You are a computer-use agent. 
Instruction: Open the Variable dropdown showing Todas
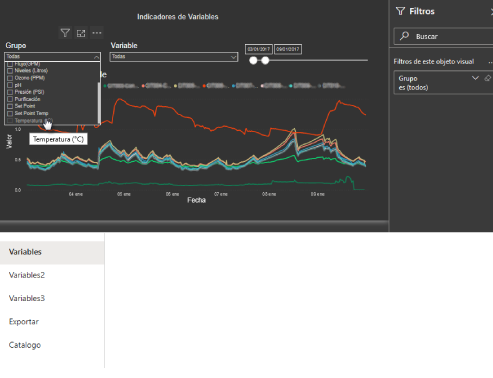tap(174, 57)
